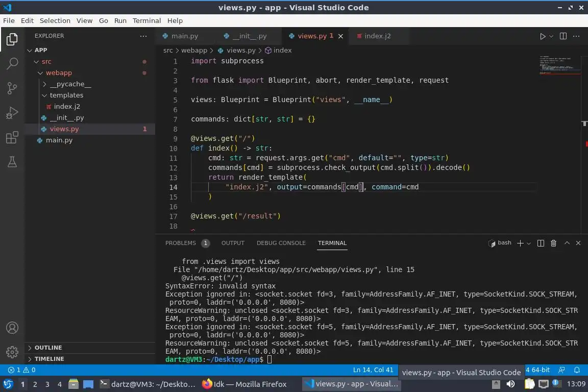This screenshot has height=392, width=588.
Task: Maximize the panel size chevron
Action: [567, 243]
